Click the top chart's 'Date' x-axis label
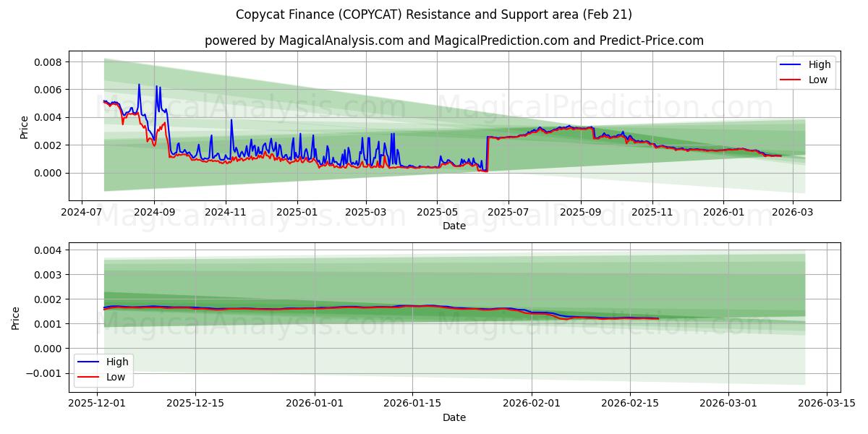The width and height of the screenshot is (868, 434). coord(454,226)
